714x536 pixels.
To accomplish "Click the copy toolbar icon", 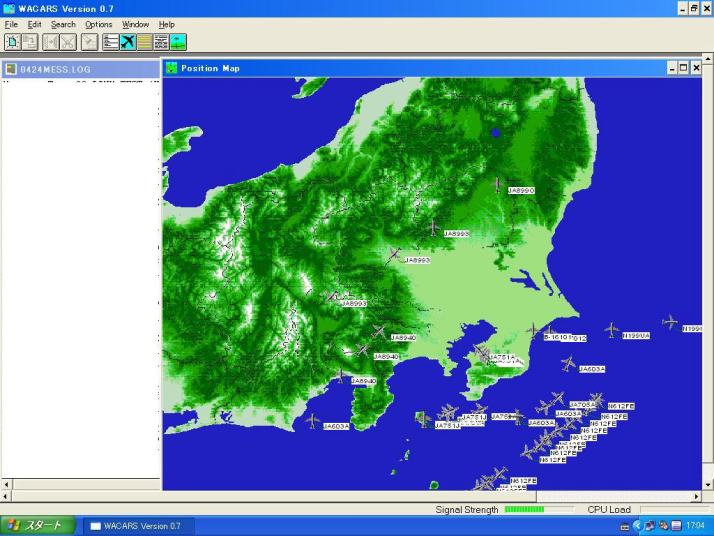I will point(29,42).
